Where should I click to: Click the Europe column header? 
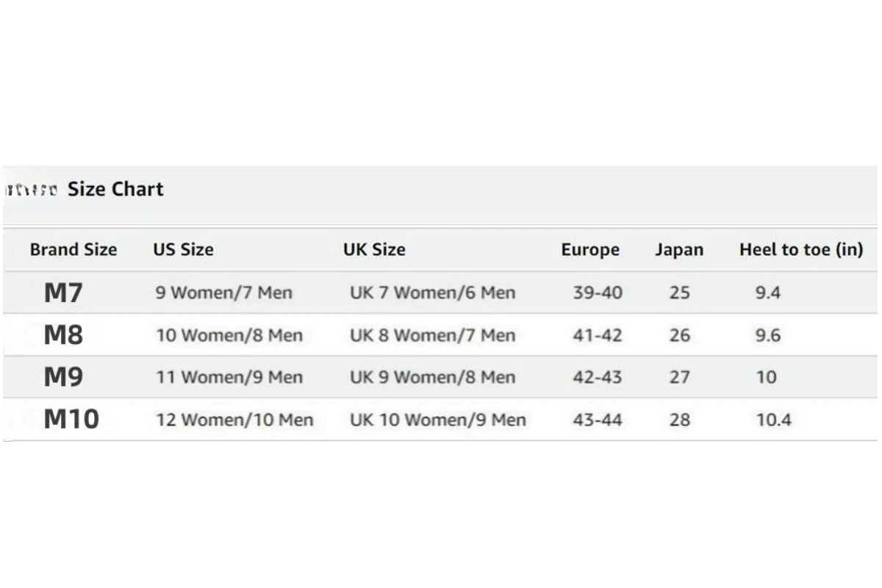pos(590,250)
